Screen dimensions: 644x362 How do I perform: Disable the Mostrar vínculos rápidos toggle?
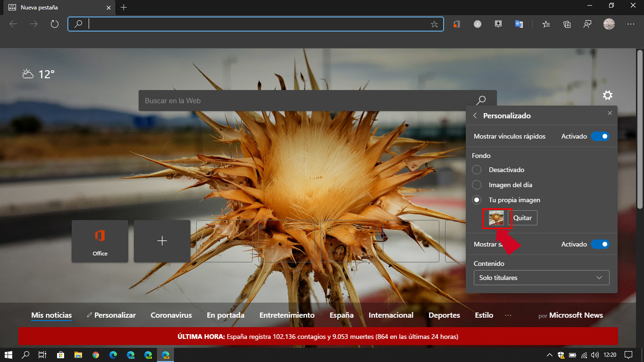[600, 136]
